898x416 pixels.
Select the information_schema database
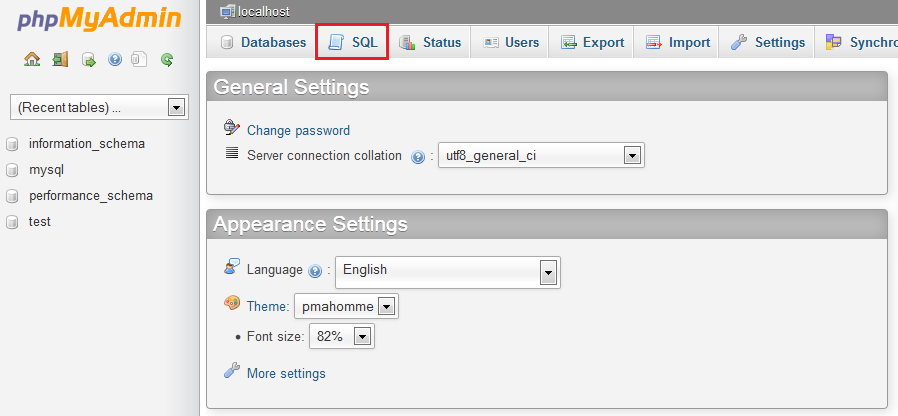click(x=86, y=143)
